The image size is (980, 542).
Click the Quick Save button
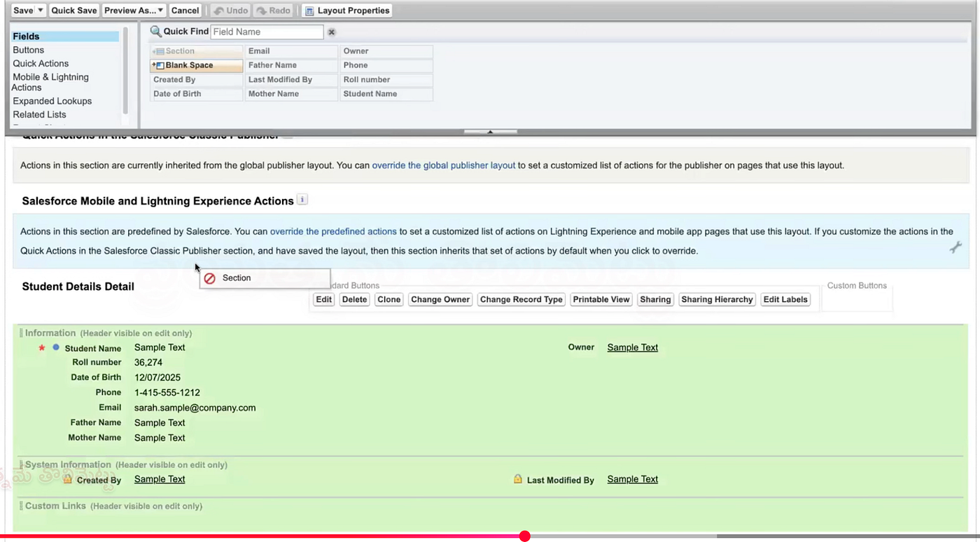(74, 11)
